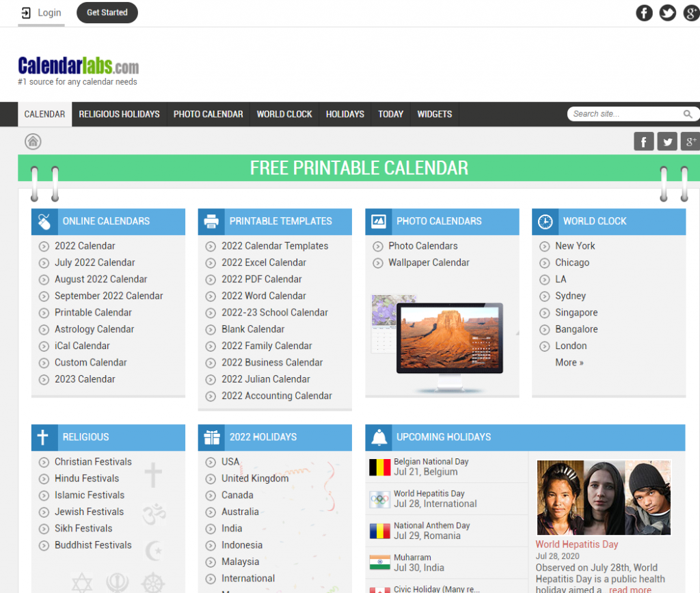700x593 pixels.
Task: Open the August 2022 Calendar link
Action: [x=100, y=279]
